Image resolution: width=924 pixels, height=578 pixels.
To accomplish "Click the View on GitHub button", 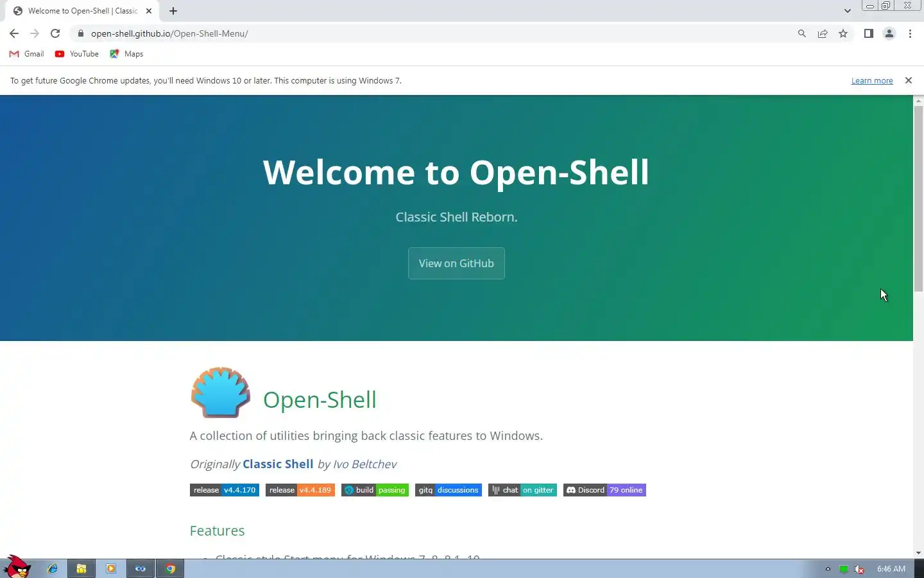I will tap(456, 263).
